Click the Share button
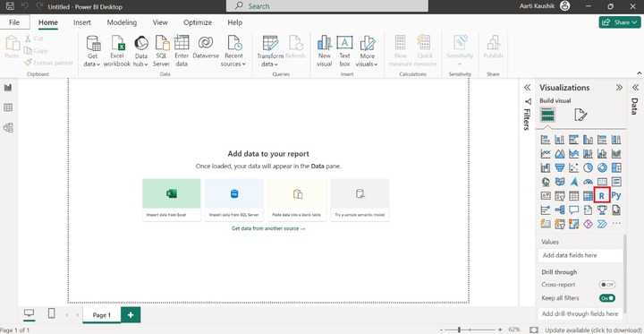Viewport: 644px width, 334px height. [620, 22]
